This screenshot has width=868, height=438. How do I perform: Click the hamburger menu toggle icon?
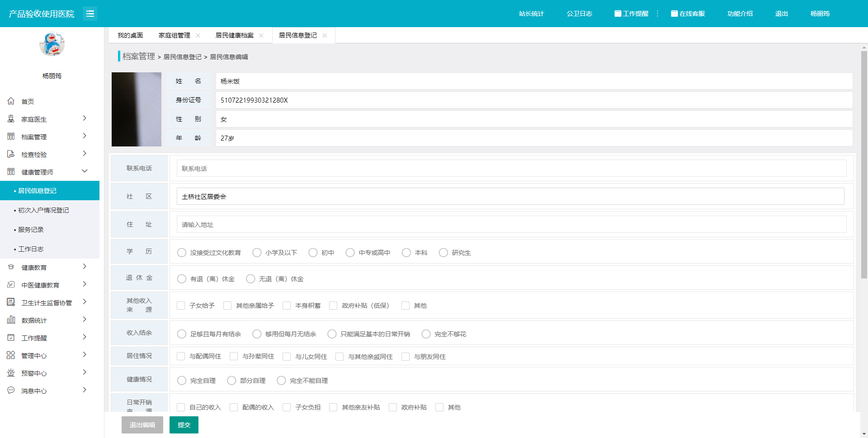click(90, 14)
